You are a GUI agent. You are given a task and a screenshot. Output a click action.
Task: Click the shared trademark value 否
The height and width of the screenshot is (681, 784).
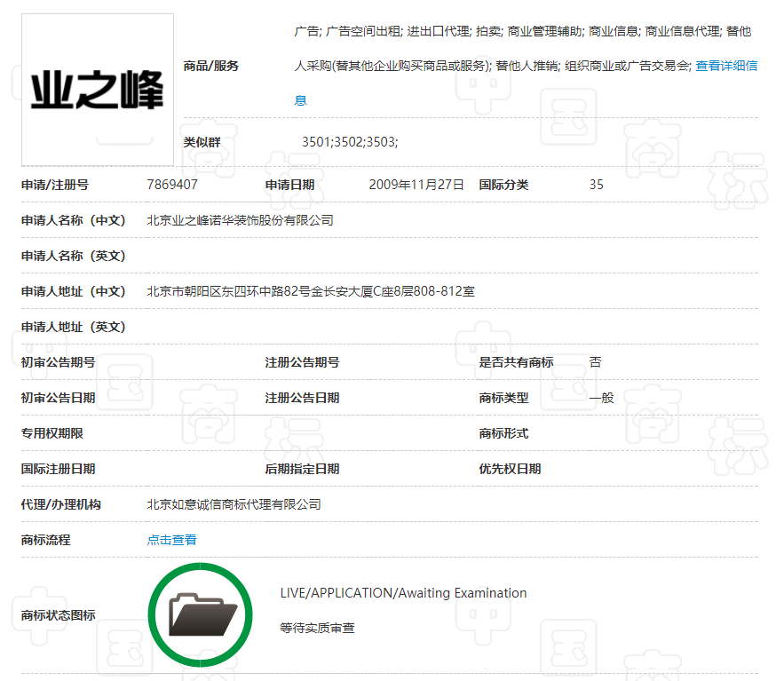[x=595, y=362]
